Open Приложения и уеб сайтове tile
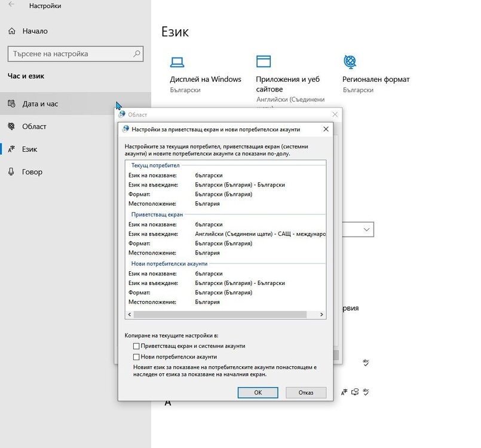 pos(264,62)
